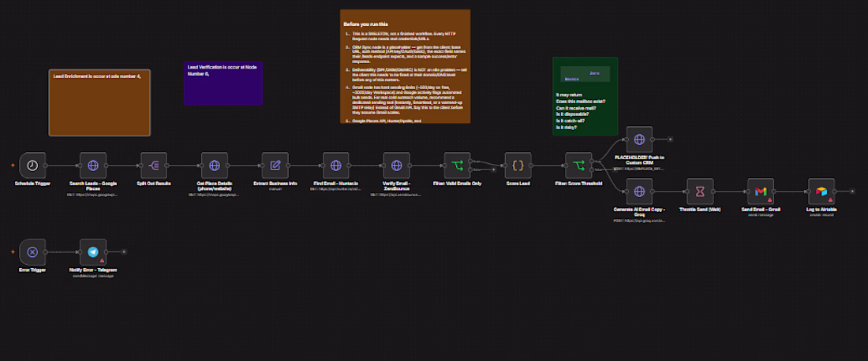868x361 pixels.
Task: Open the Notify Error - Telegram node
Action: tap(93, 252)
